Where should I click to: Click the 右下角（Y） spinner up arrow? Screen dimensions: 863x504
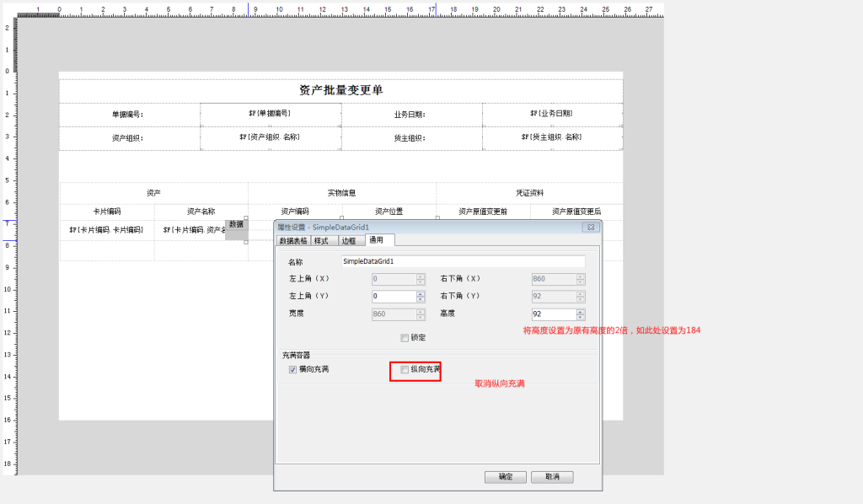click(580, 293)
